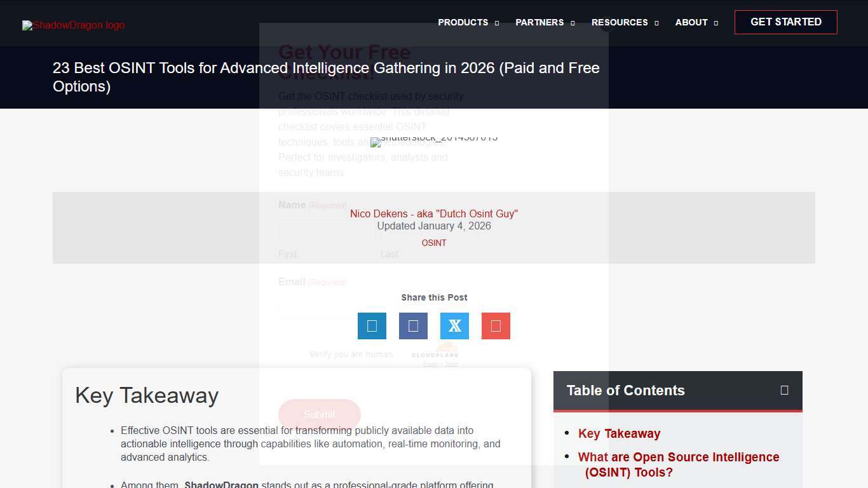Open 'What are Open Source Intelligence Tools?'

[679, 464]
